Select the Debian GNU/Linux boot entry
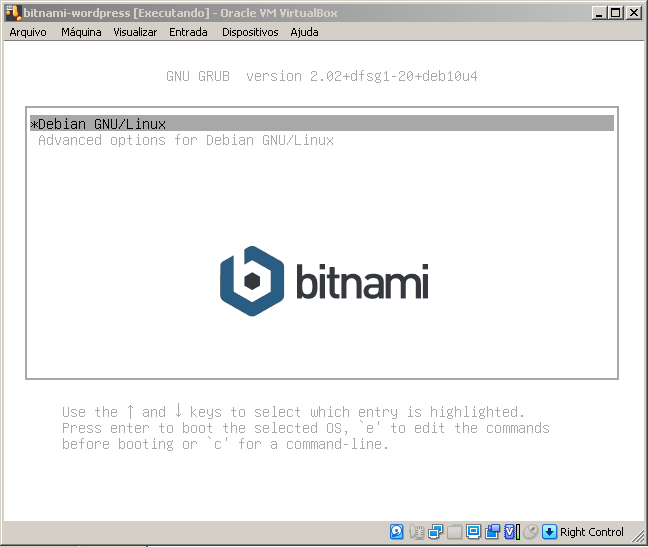The image size is (648, 547). coord(322,124)
